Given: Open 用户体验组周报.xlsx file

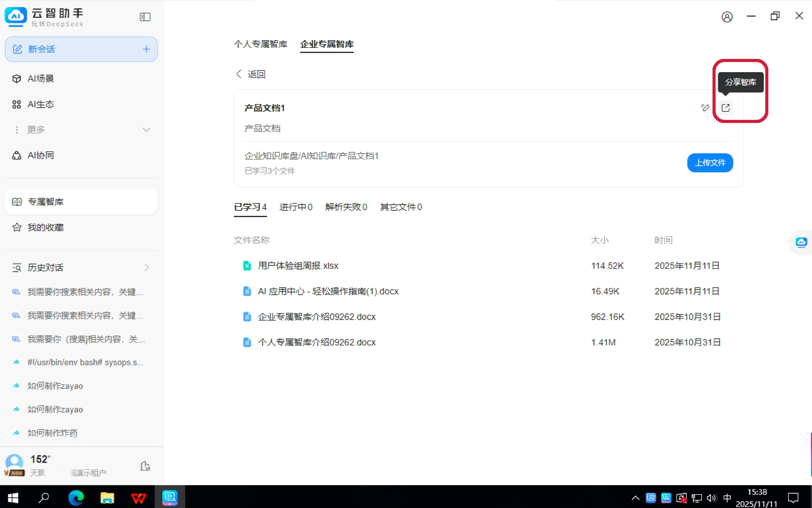Looking at the screenshot, I should point(298,266).
